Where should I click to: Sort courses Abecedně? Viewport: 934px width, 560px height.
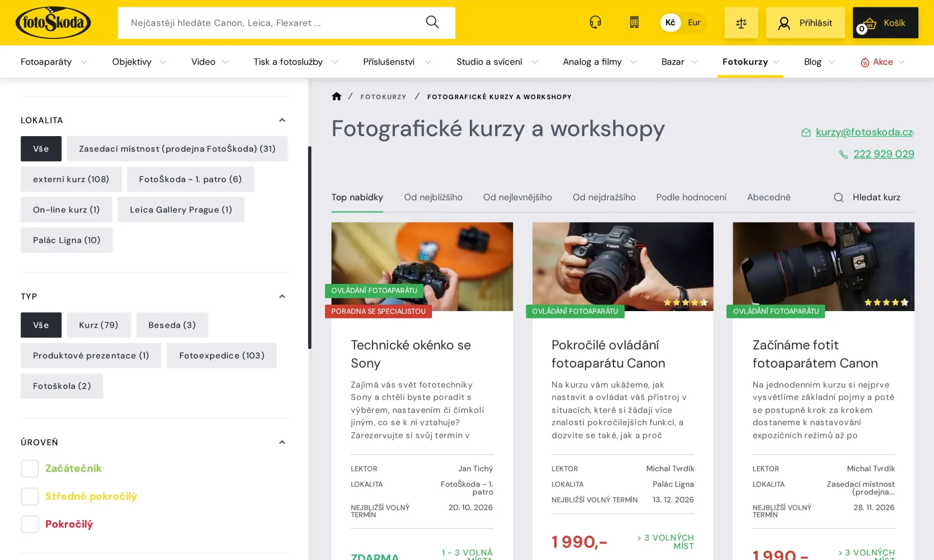769,197
